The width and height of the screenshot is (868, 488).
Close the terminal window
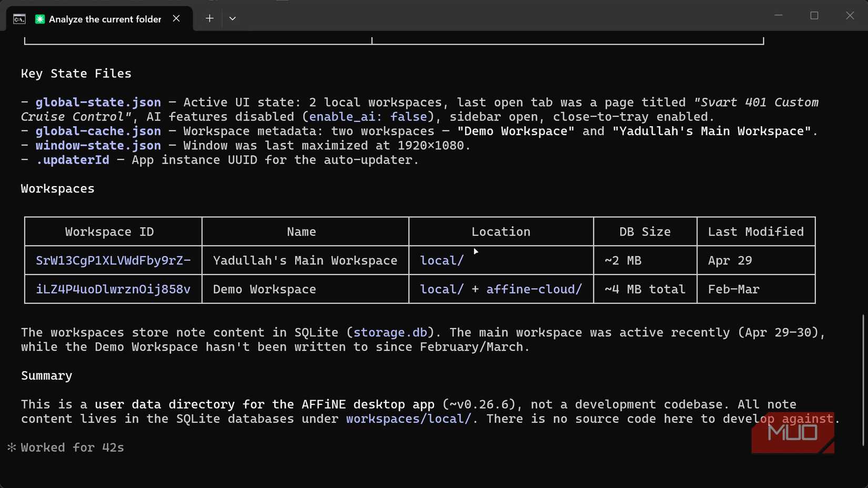coord(850,16)
